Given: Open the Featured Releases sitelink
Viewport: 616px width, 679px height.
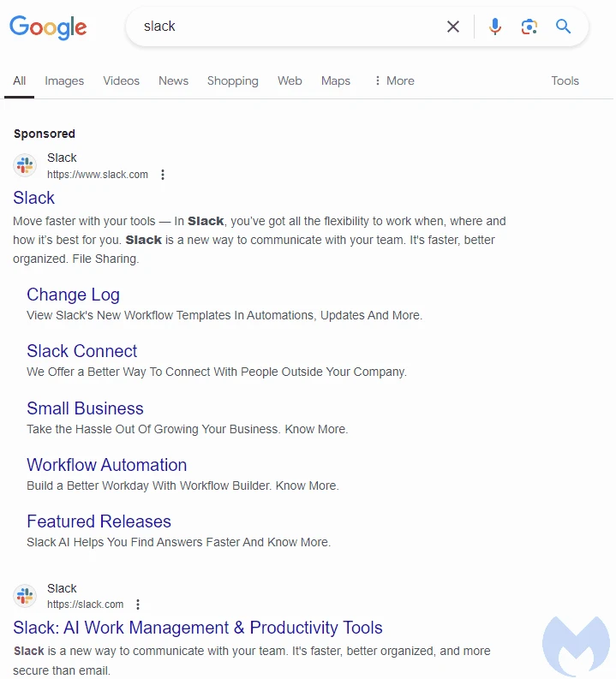Looking at the screenshot, I should click(x=99, y=521).
